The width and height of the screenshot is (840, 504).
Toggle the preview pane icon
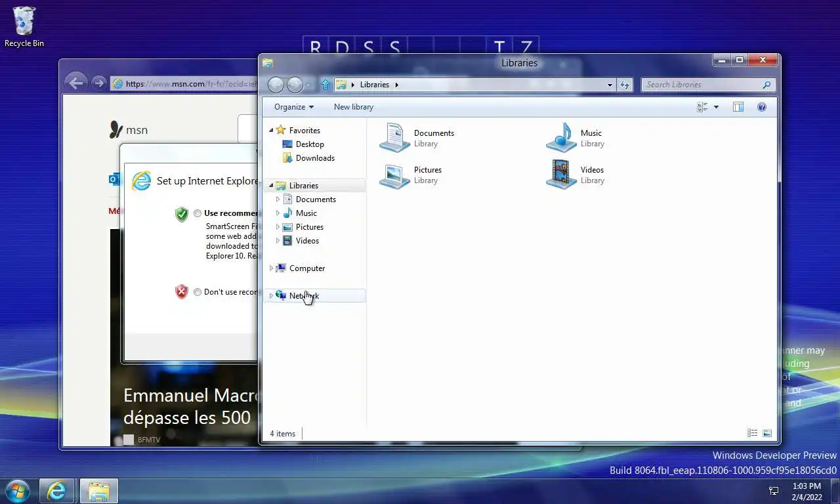pos(738,107)
